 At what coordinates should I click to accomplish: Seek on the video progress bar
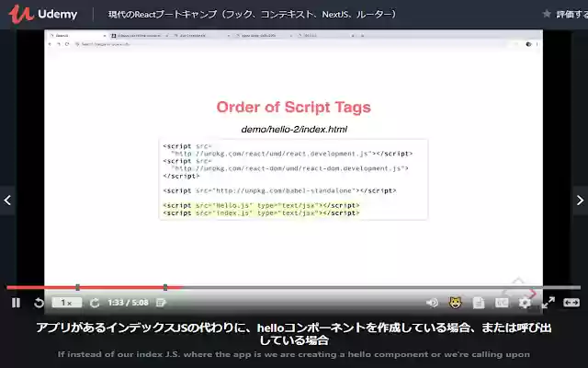pos(294,288)
